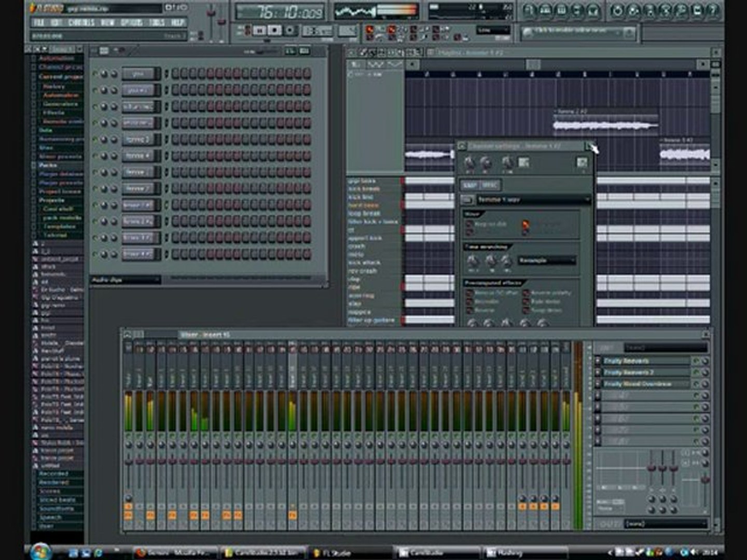Image resolution: width=747 pixels, height=560 pixels.
Task: Open the OPTIONS menu
Action: click(x=131, y=22)
